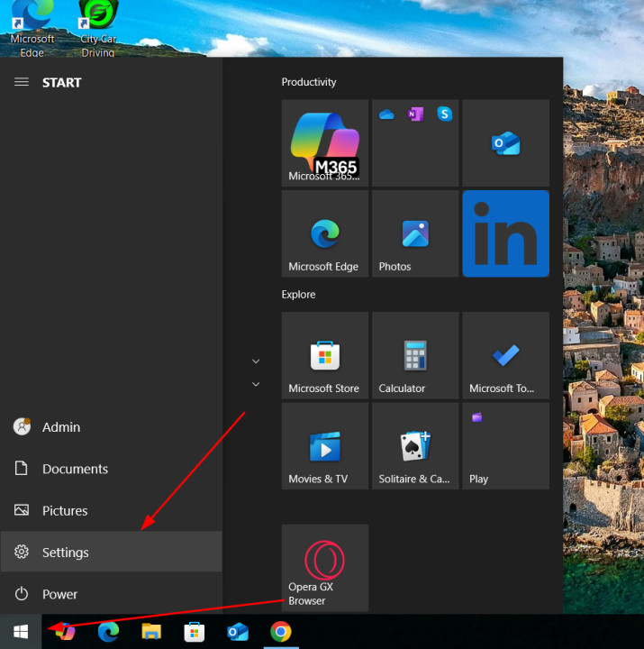Open the OneDrive icon in the folder tile

click(386, 114)
